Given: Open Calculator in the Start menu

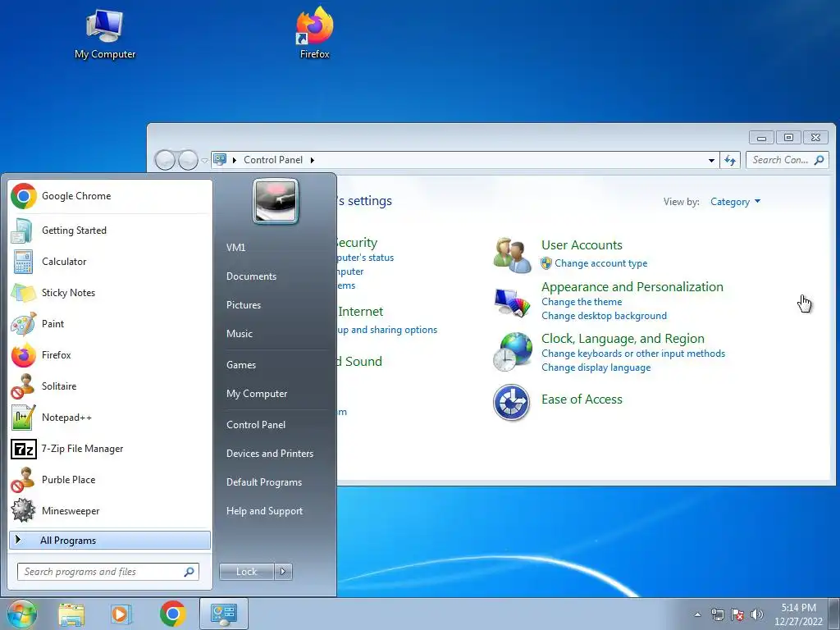Looking at the screenshot, I should click(x=110, y=262).
